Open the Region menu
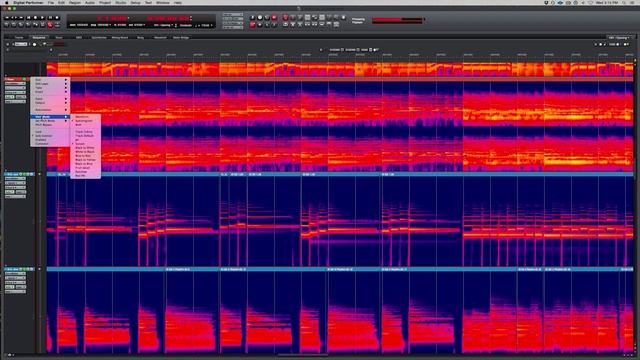 point(75,2)
